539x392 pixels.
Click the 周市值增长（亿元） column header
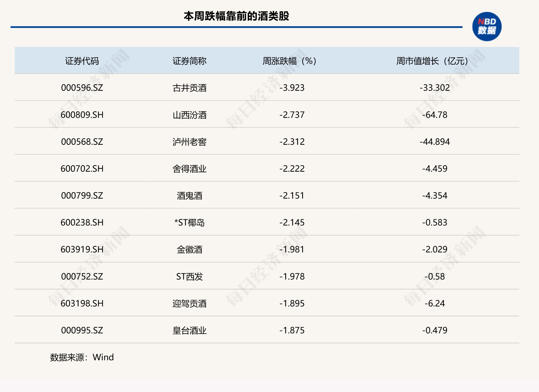[432, 61]
